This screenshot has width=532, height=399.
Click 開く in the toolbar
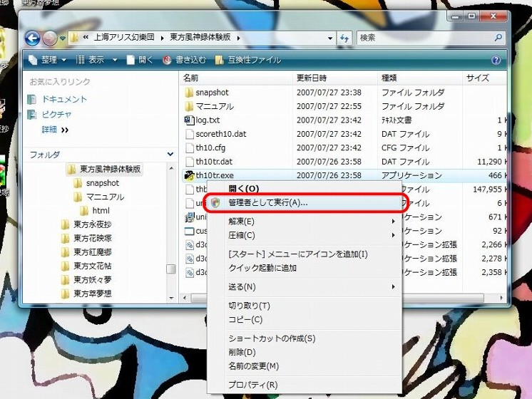pos(140,60)
